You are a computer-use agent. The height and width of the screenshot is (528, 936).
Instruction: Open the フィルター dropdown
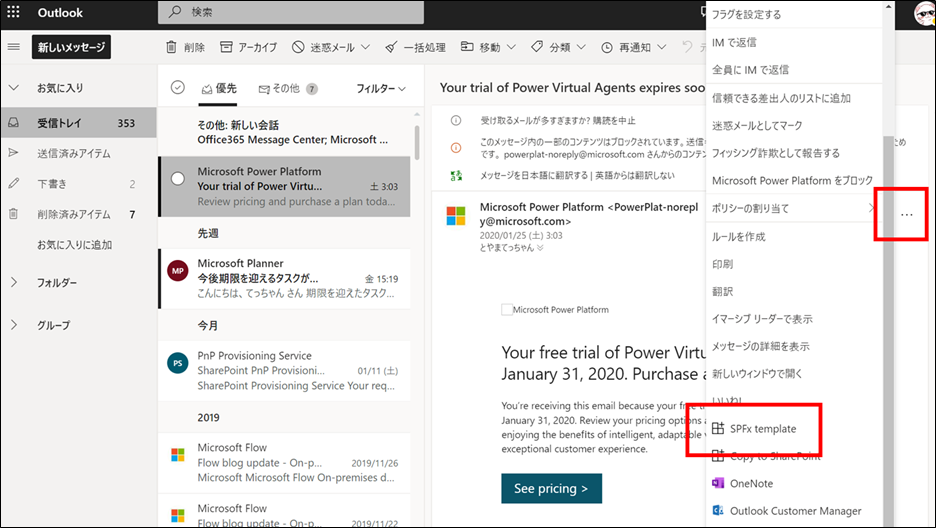pos(381,88)
